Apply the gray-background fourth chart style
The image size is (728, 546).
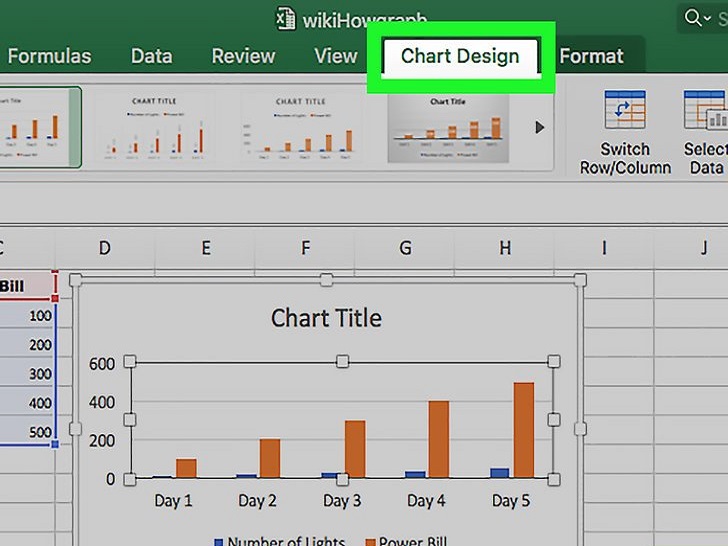tap(448, 128)
